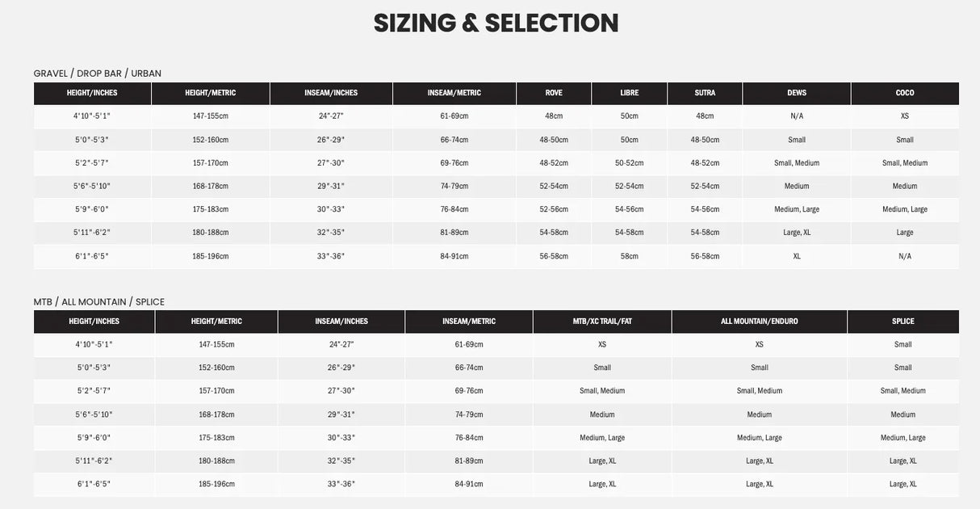Click the N/A cell in COCO column
The image size is (980, 509).
[905, 256]
